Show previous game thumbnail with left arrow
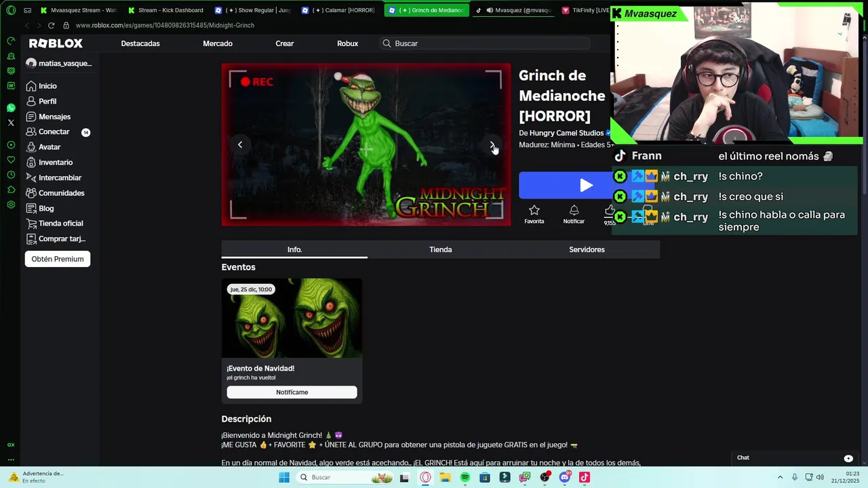Image resolution: width=868 pixels, height=488 pixels. click(239, 144)
